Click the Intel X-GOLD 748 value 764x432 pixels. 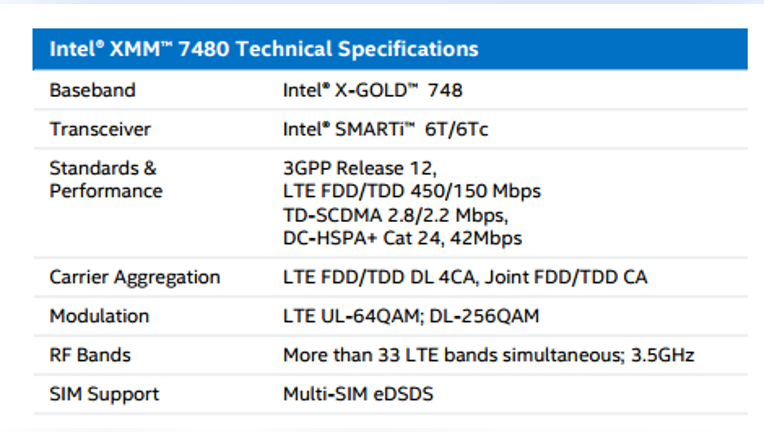coord(373,90)
